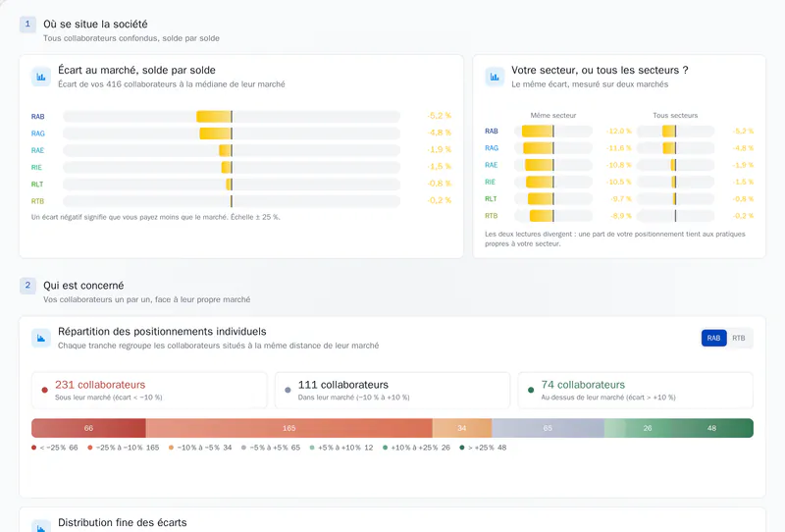Image resolution: width=785 pixels, height=532 pixels.
Task: Open the 231 collaborateurs card
Action: pos(149,391)
